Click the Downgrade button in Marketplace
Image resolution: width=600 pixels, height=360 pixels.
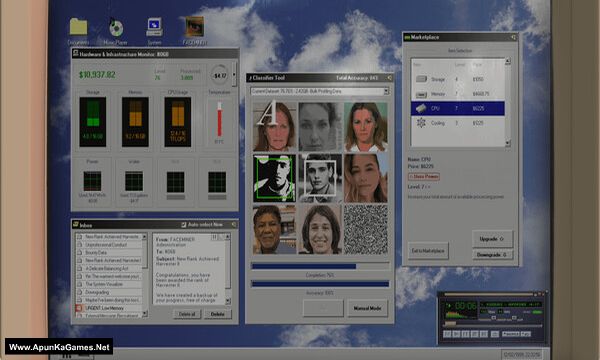492,254
